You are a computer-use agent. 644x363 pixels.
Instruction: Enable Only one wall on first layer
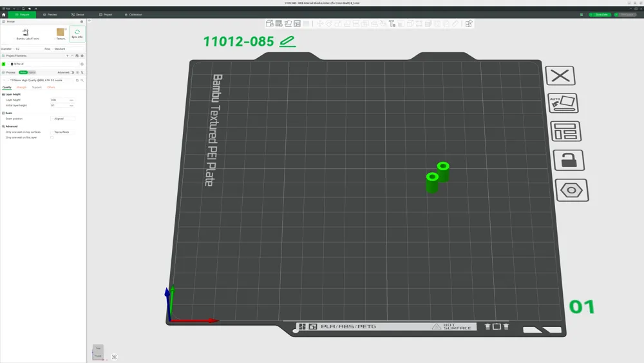(52, 138)
